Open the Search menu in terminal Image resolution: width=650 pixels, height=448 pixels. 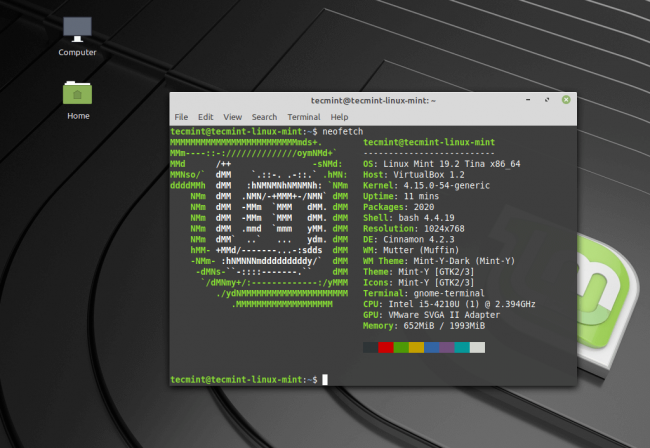tap(264, 117)
